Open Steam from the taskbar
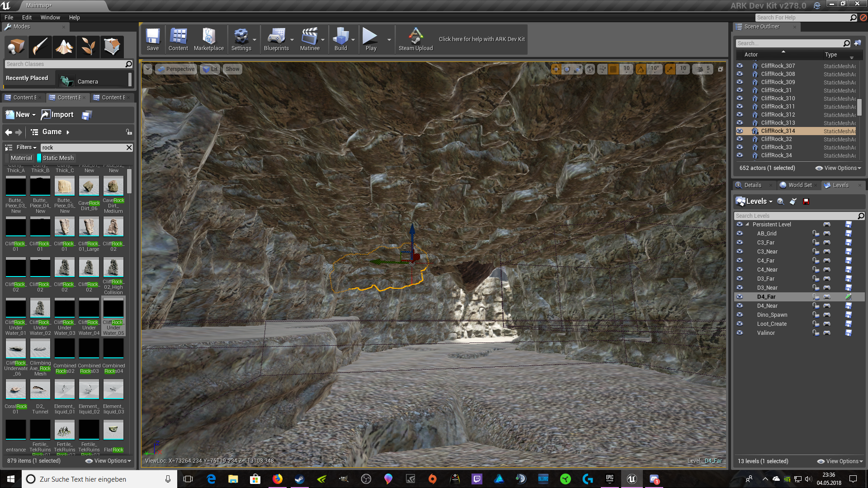The width and height of the screenshot is (868, 488). coord(299,479)
